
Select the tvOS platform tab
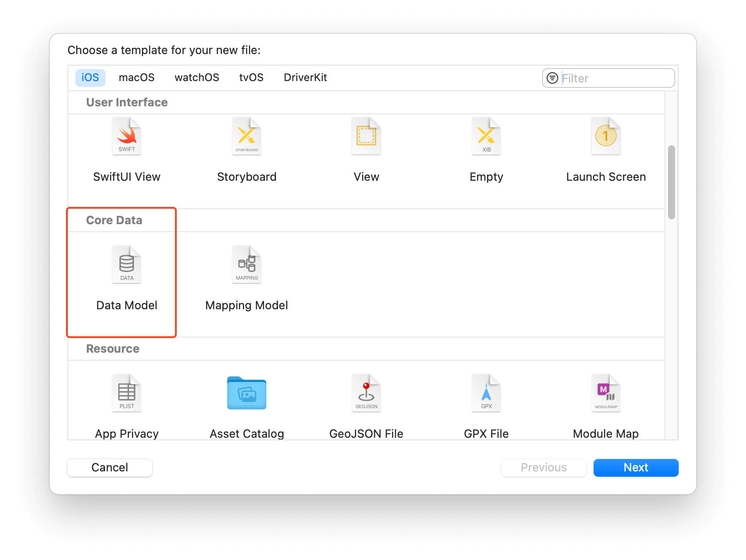click(251, 78)
